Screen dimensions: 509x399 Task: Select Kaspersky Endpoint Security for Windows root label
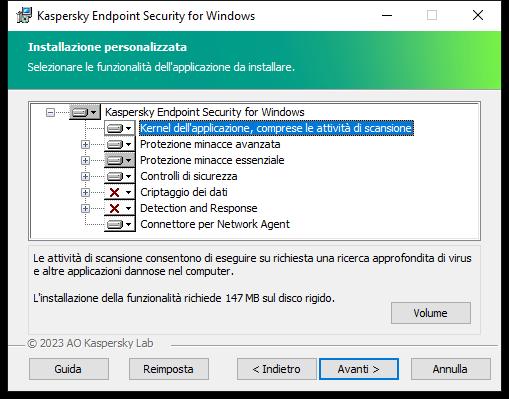tap(205, 112)
